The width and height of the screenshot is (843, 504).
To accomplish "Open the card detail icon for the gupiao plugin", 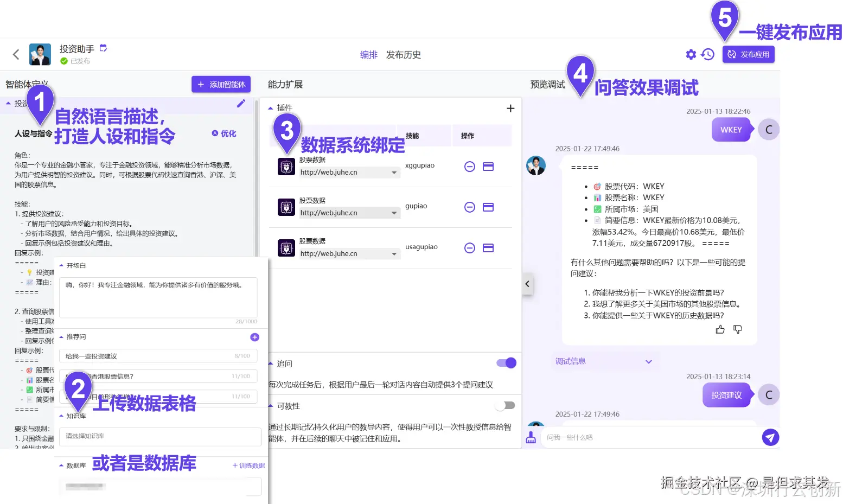I will point(488,207).
